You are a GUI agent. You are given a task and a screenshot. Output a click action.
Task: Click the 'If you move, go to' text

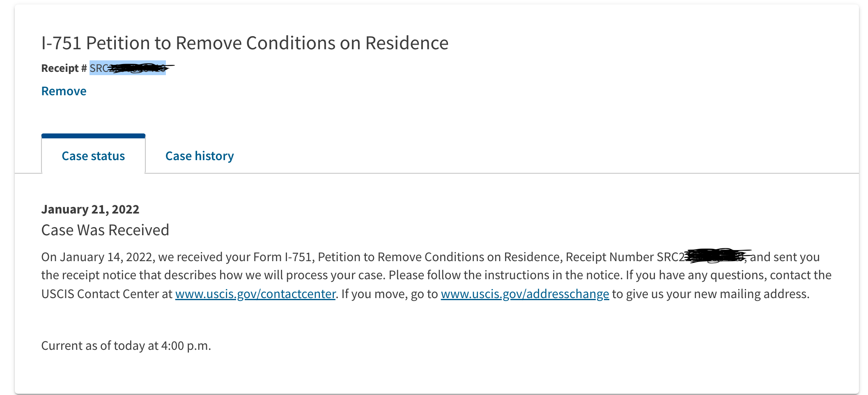click(x=390, y=294)
